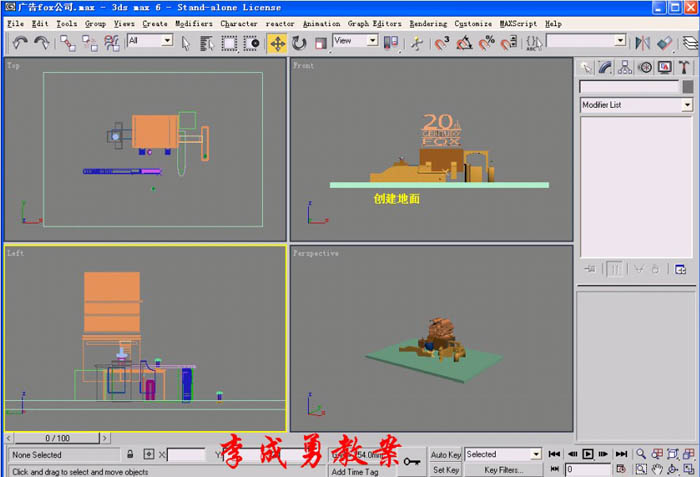Click the Zoom magnifier viewport tool

(x=641, y=454)
